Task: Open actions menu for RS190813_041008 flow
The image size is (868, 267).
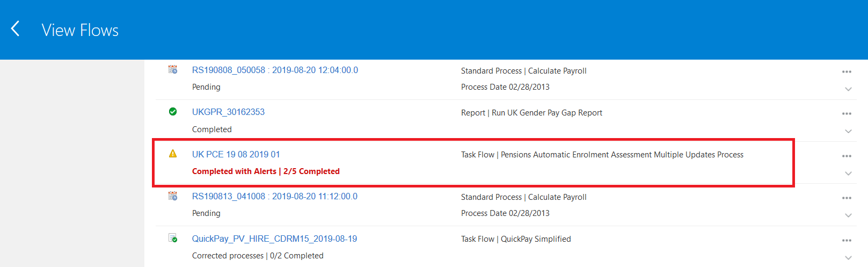Action: click(847, 198)
